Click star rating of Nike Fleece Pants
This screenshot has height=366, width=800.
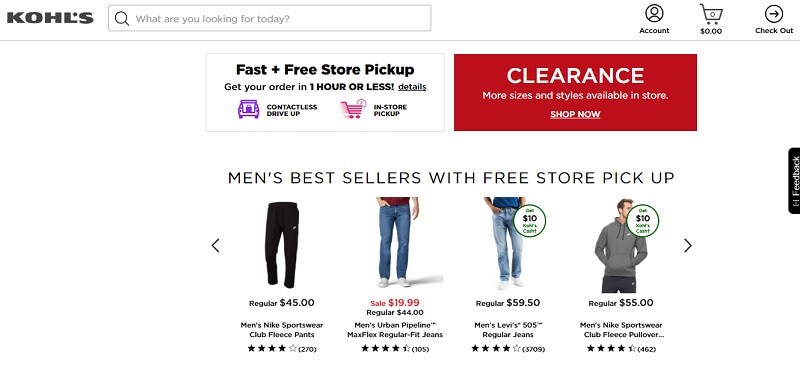point(272,349)
